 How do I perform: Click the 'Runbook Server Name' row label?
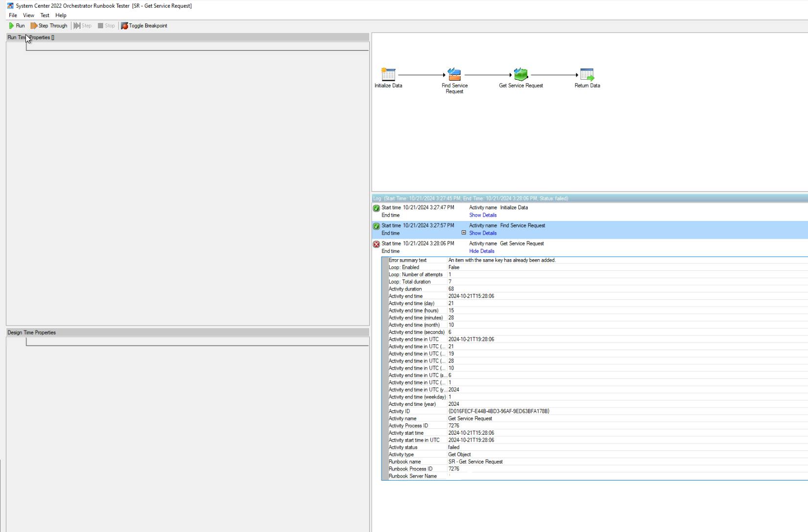tap(413, 476)
